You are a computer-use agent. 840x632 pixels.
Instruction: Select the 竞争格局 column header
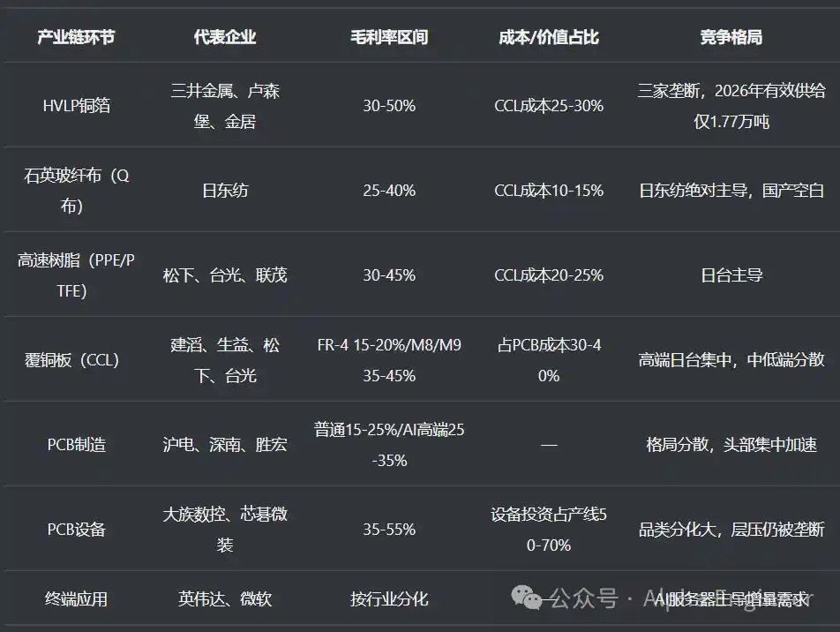click(731, 37)
